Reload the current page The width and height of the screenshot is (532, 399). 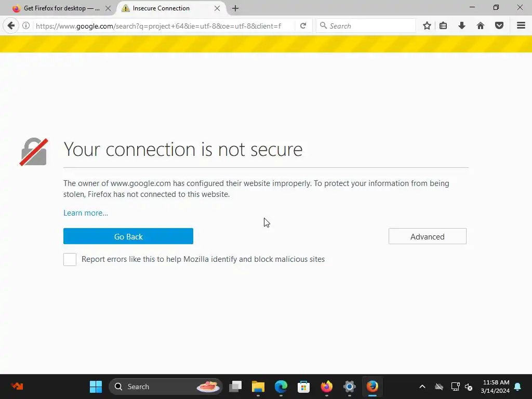click(303, 26)
